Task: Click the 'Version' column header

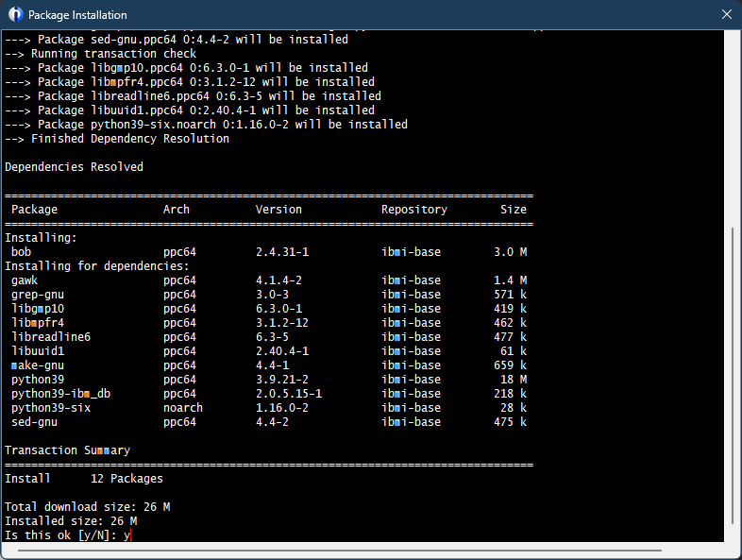Action: pos(278,210)
